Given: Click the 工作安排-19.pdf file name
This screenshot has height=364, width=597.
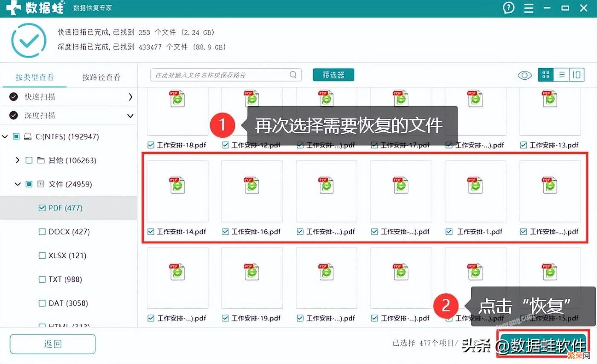Looking at the screenshot, I should point(256,318).
